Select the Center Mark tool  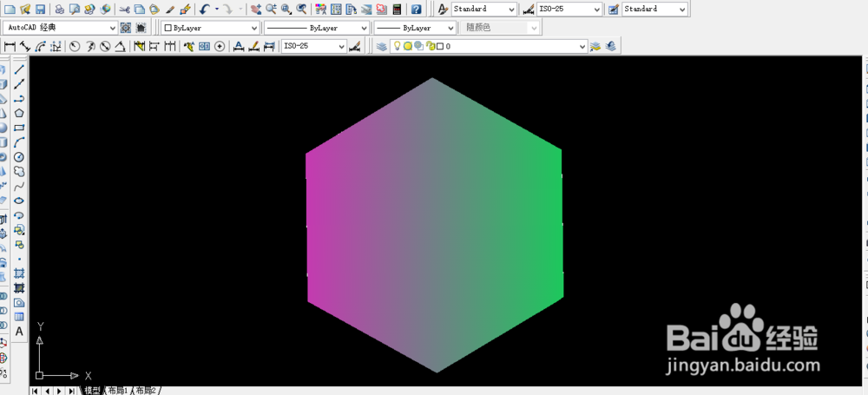tap(220, 46)
